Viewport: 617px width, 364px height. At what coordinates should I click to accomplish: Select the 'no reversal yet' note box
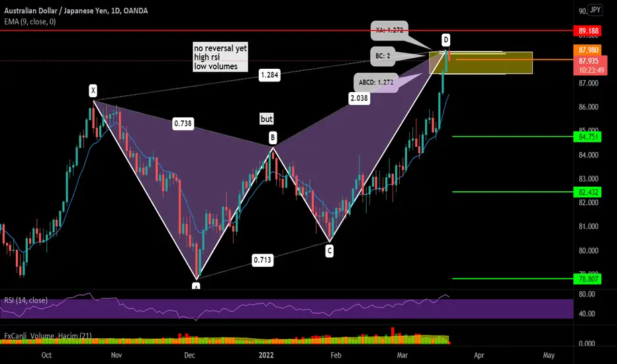(x=220, y=57)
